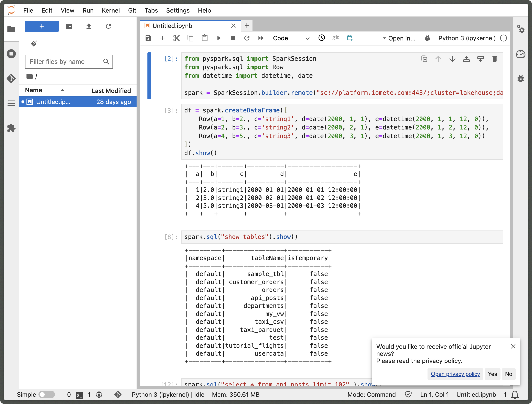Screen dimensions: 532x404
Task: Cut the selected cell with scissors icon
Action: 177,38
